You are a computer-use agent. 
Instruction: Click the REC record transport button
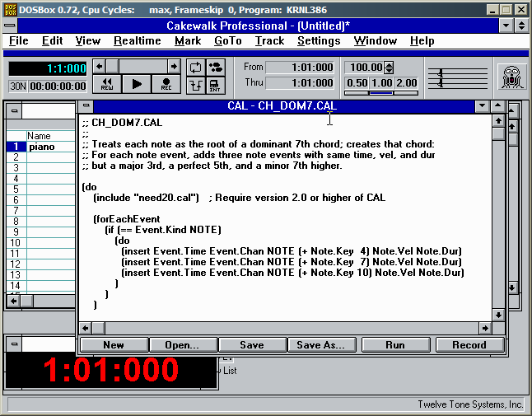(166, 84)
